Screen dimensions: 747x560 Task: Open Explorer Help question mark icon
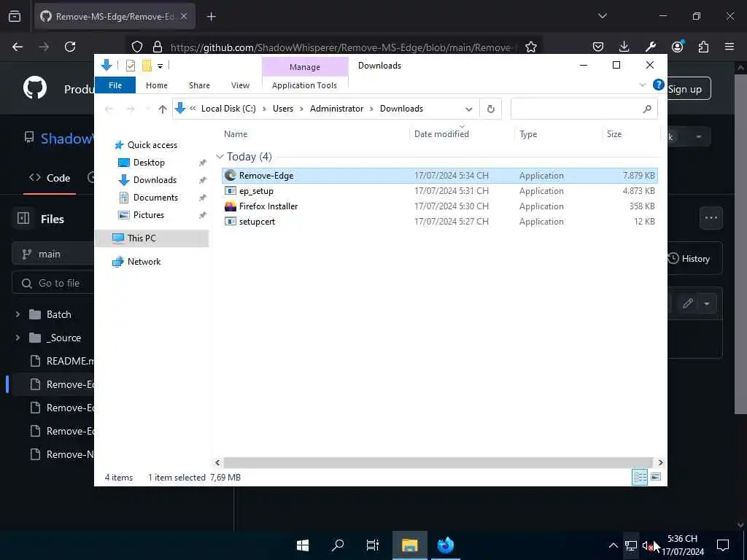pos(659,85)
